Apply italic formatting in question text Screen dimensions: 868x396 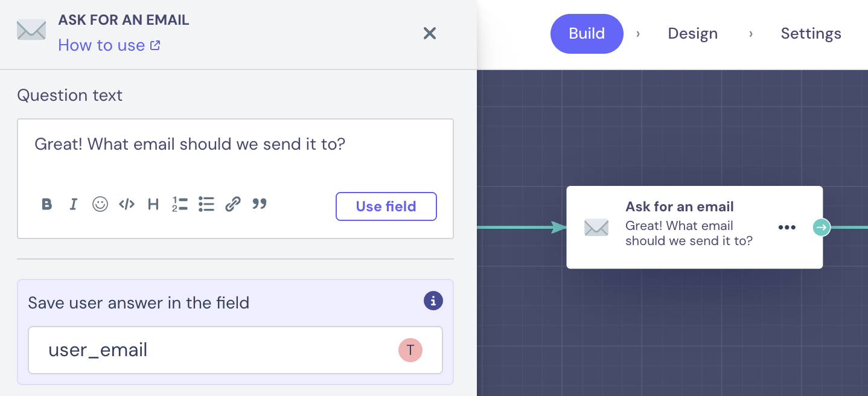tap(74, 205)
